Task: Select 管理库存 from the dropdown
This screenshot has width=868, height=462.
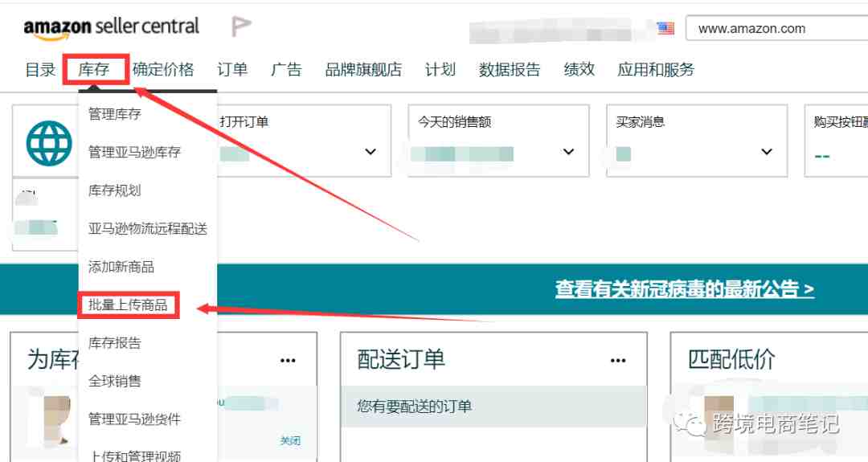Action: click(115, 114)
